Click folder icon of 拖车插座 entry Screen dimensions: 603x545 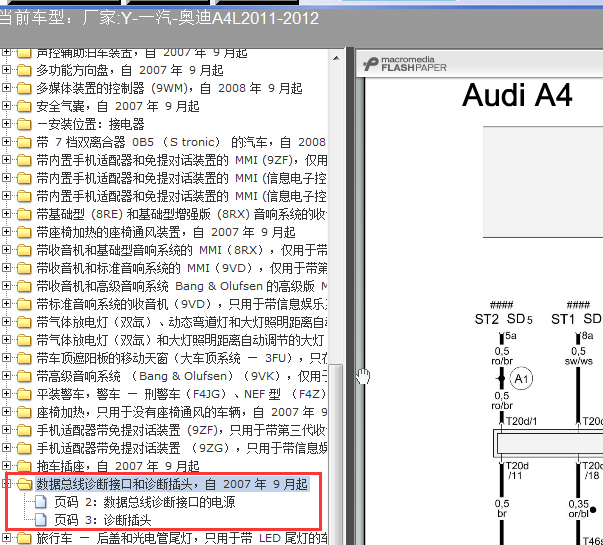tap(24, 466)
